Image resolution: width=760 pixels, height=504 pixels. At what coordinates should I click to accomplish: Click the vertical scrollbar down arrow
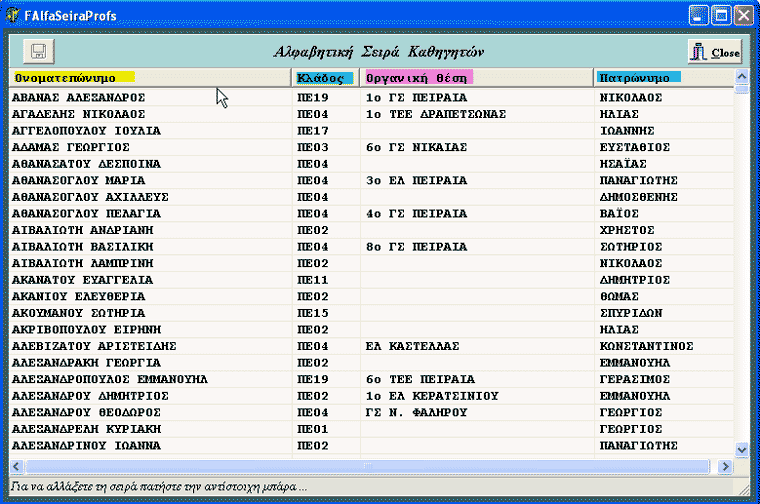pos(741,450)
